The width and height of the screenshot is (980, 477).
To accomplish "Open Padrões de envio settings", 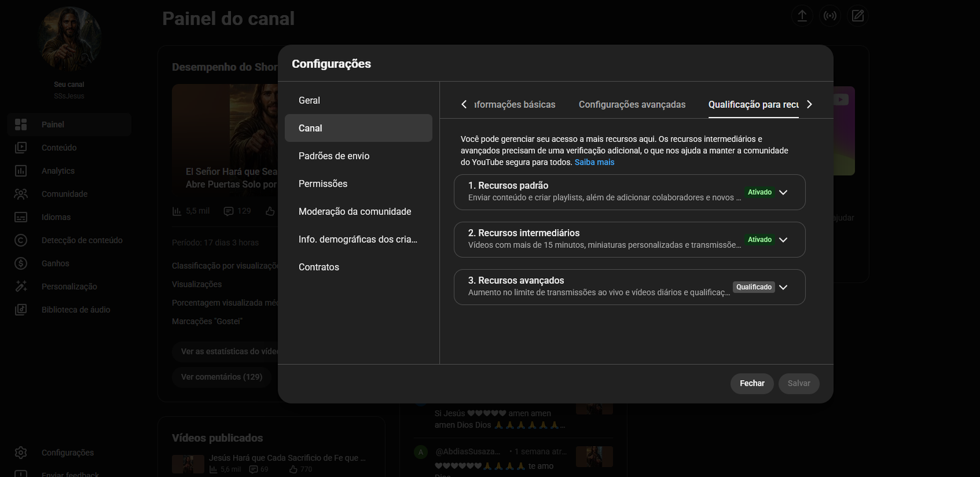I will pyautogui.click(x=358, y=156).
